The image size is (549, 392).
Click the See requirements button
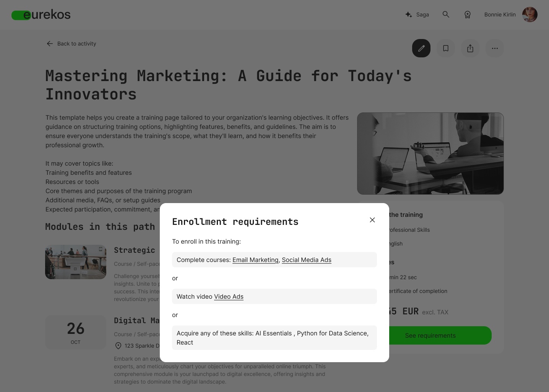[440, 335]
